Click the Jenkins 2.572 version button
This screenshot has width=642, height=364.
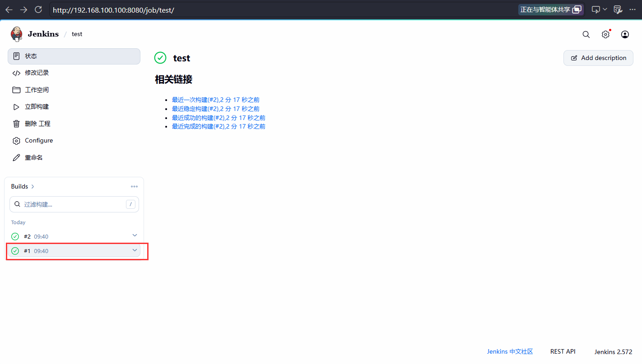[613, 352]
